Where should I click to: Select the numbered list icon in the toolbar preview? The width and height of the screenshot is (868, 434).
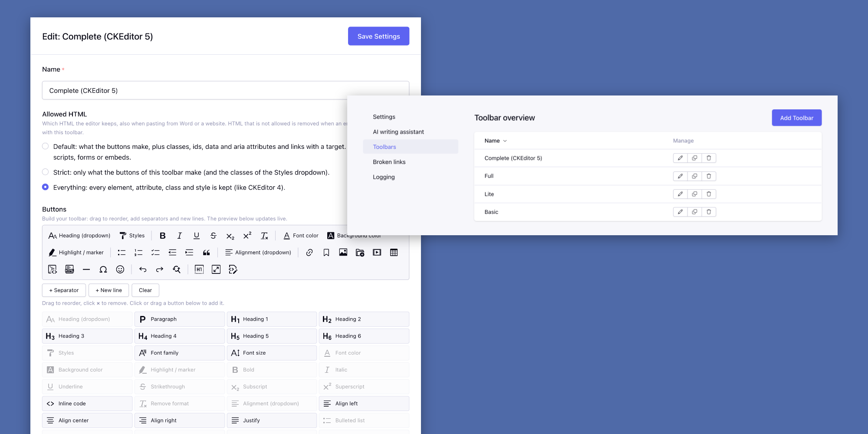pos(138,253)
